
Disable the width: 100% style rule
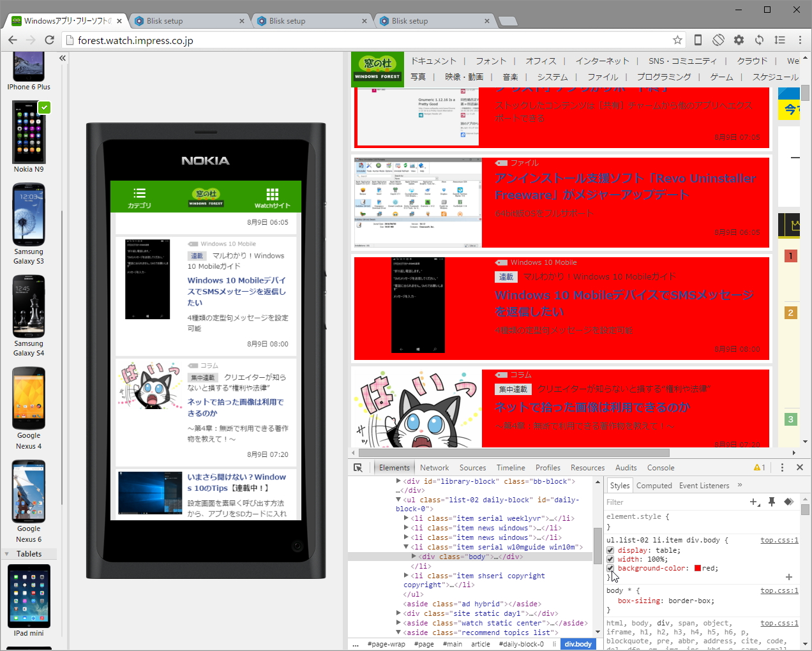coord(610,559)
